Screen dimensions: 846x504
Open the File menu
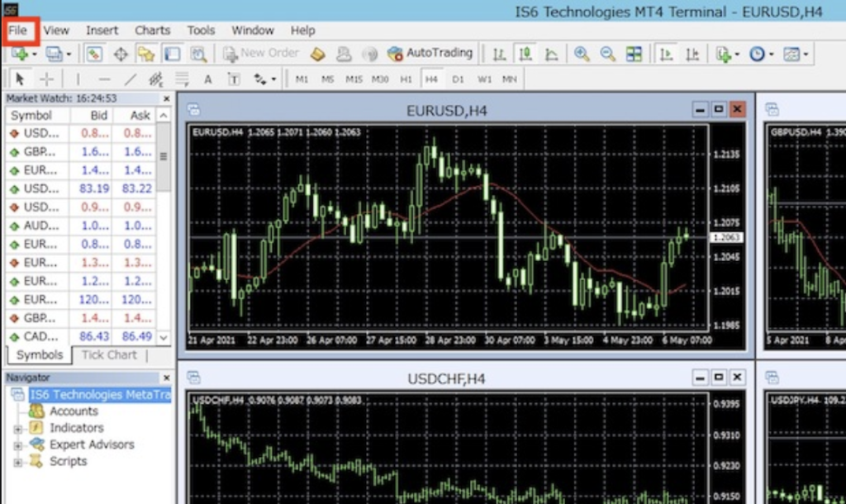[18, 31]
